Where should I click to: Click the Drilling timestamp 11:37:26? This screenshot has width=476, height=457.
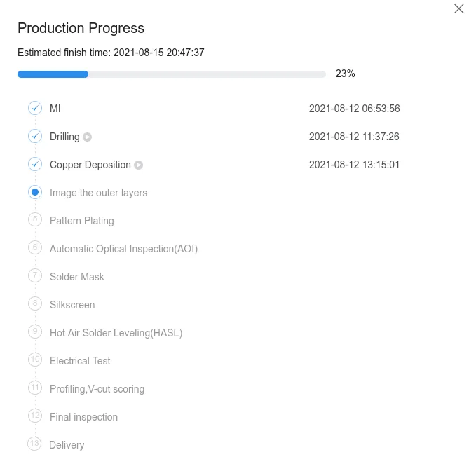click(354, 137)
